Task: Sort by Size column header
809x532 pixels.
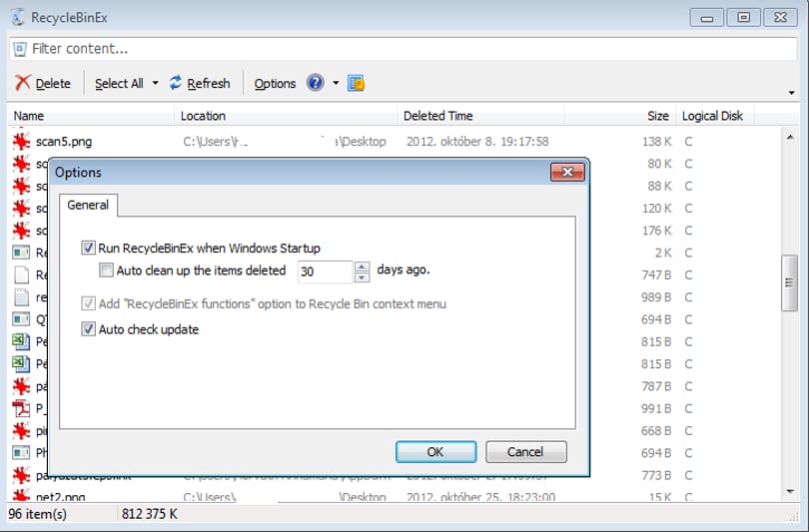Action: click(619, 116)
